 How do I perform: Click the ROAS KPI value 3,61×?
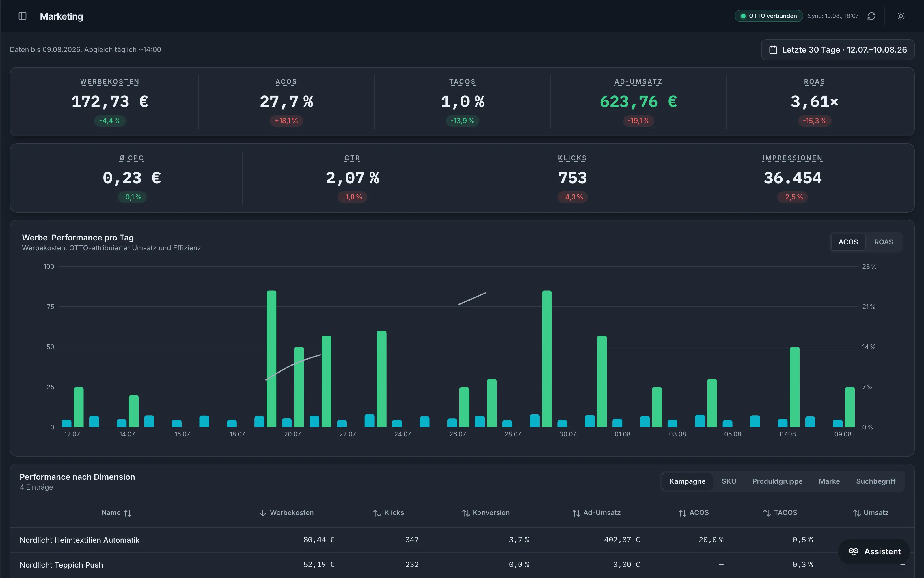tap(814, 102)
